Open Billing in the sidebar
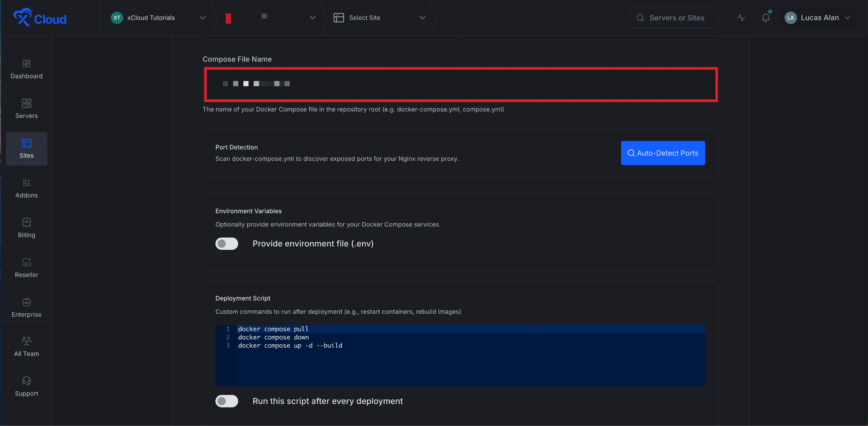This screenshot has height=426, width=868. coord(26,228)
